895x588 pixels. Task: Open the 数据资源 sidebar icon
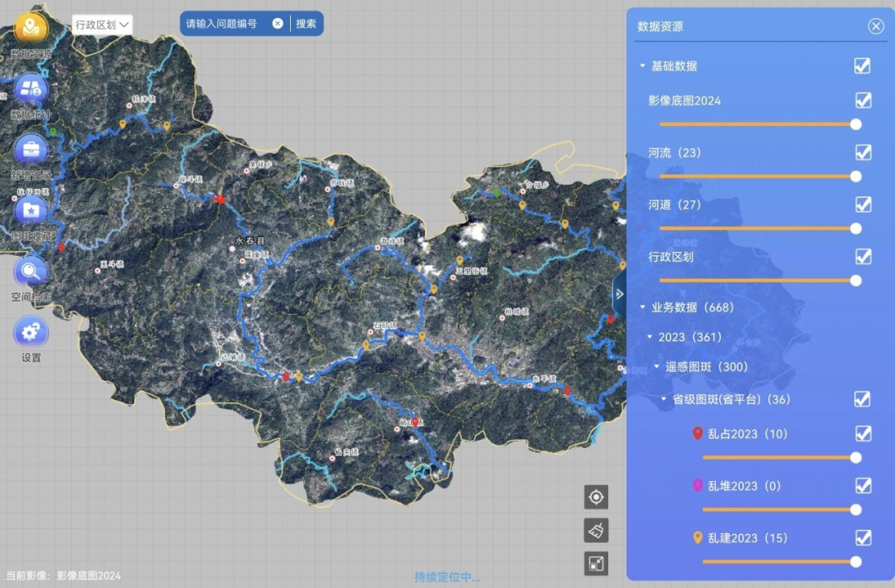point(31,29)
